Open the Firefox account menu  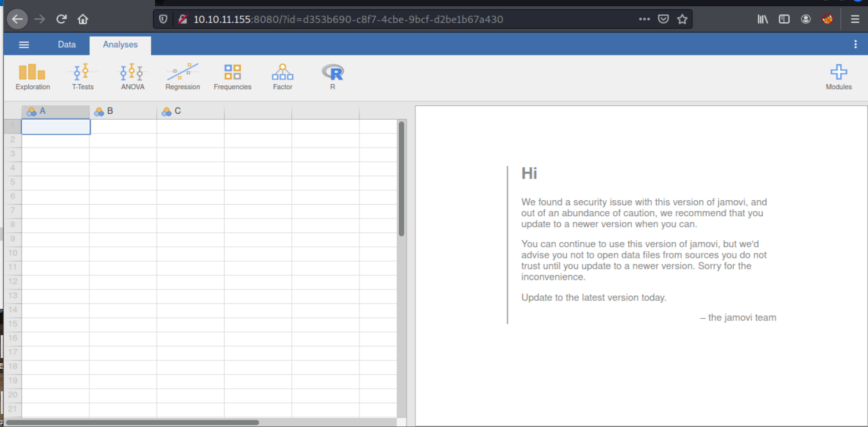coord(806,19)
